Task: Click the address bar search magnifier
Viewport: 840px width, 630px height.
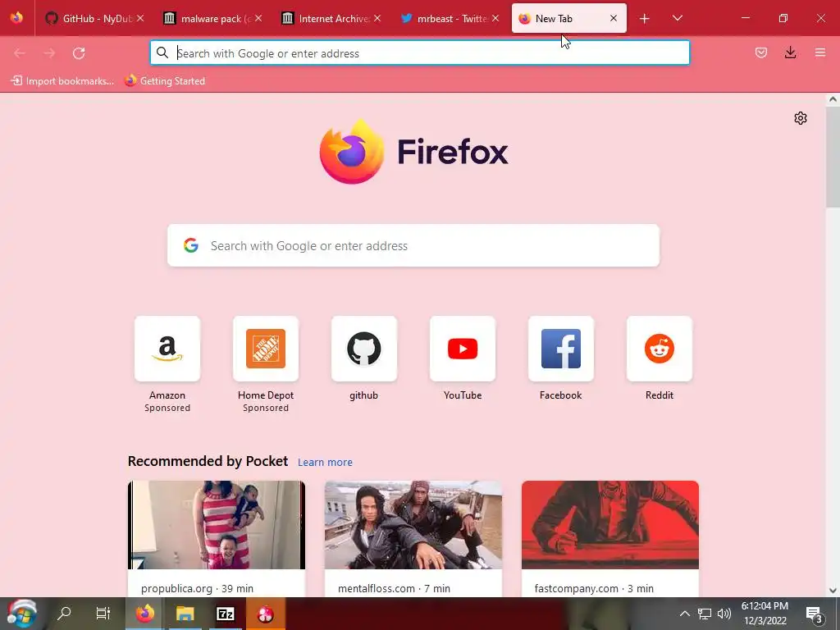Action: [x=162, y=52]
